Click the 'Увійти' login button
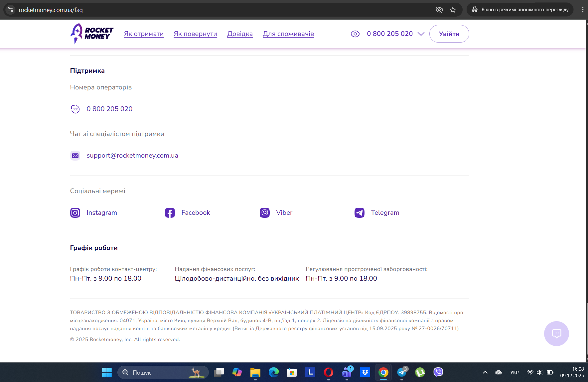Screen dimensions: 588x382 pyautogui.click(x=449, y=34)
